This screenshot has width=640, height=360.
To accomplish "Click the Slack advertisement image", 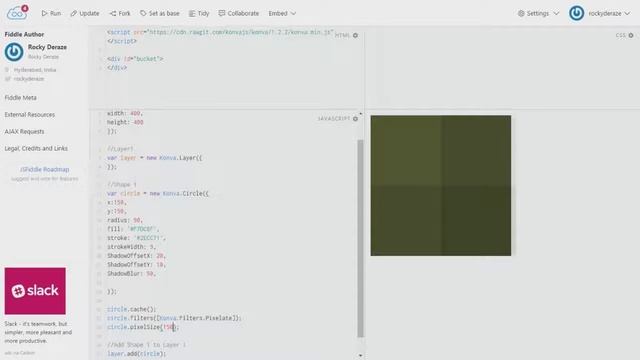I will coord(35,291).
